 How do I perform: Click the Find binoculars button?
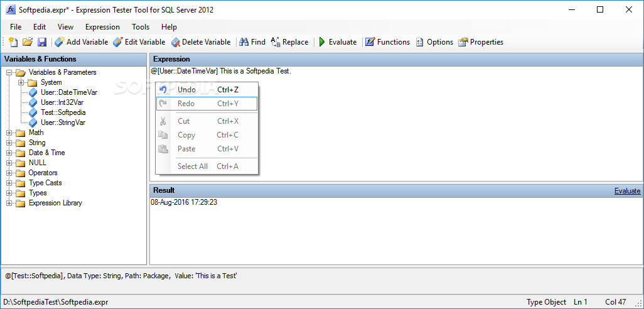point(252,42)
